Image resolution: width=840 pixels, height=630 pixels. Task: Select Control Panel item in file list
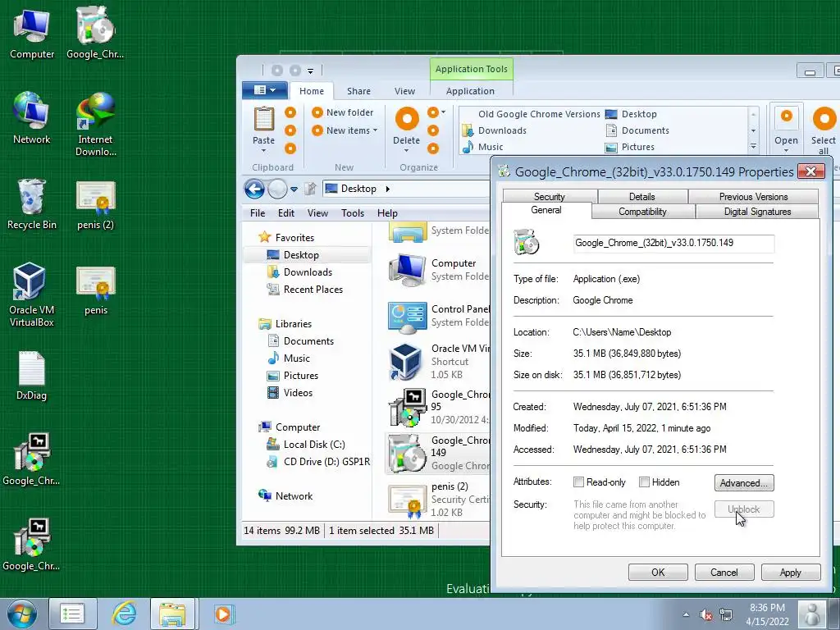pos(438,316)
